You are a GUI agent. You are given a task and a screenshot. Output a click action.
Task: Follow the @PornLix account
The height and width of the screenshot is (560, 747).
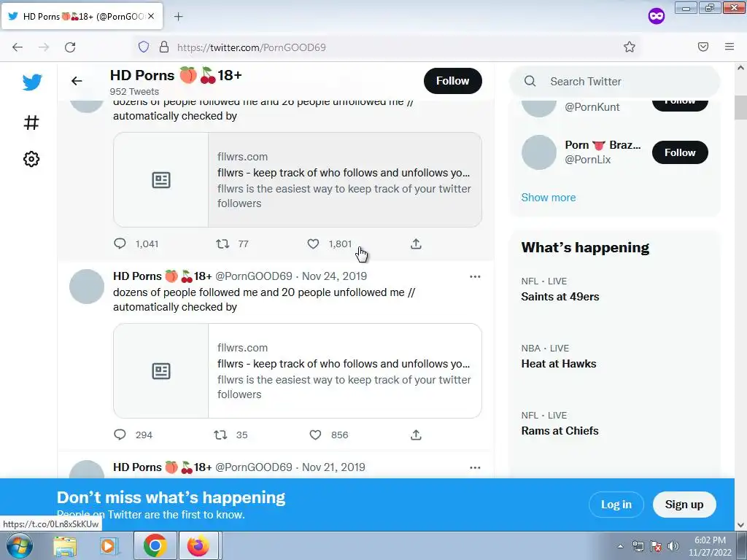[x=680, y=152]
